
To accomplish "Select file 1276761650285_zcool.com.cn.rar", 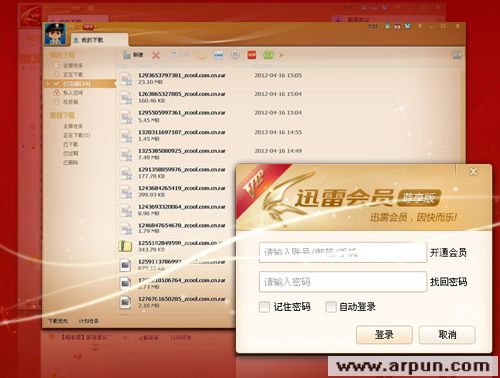I will click(x=182, y=299).
